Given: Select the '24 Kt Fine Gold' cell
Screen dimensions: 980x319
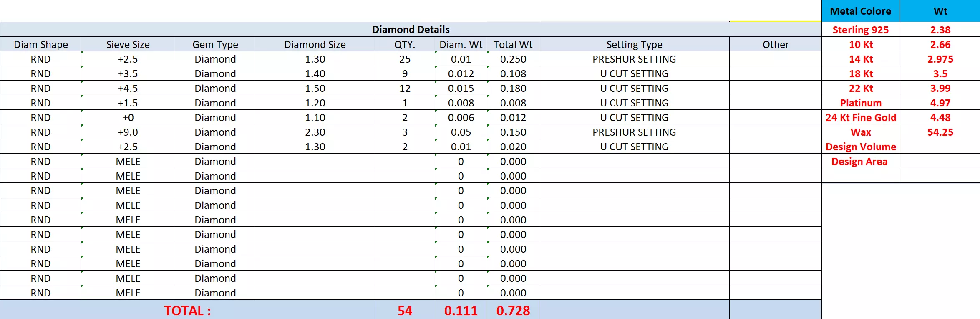Looking at the screenshot, I should pyautogui.click(x=861, y=117).
